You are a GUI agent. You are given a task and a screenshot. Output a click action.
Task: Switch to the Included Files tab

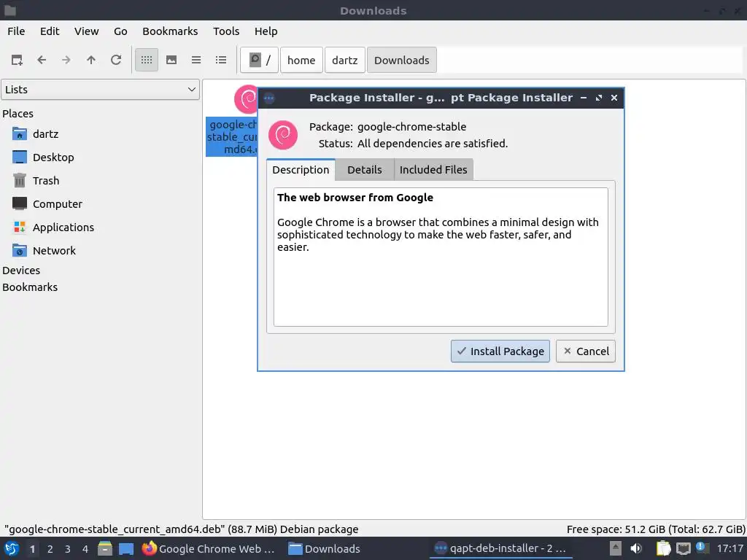[x=433, y=170]
